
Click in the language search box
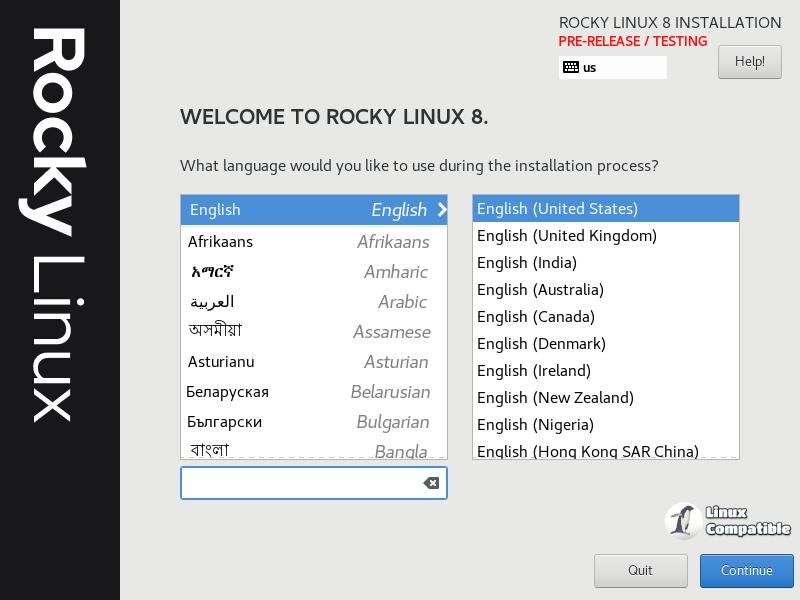pos(300,483)
